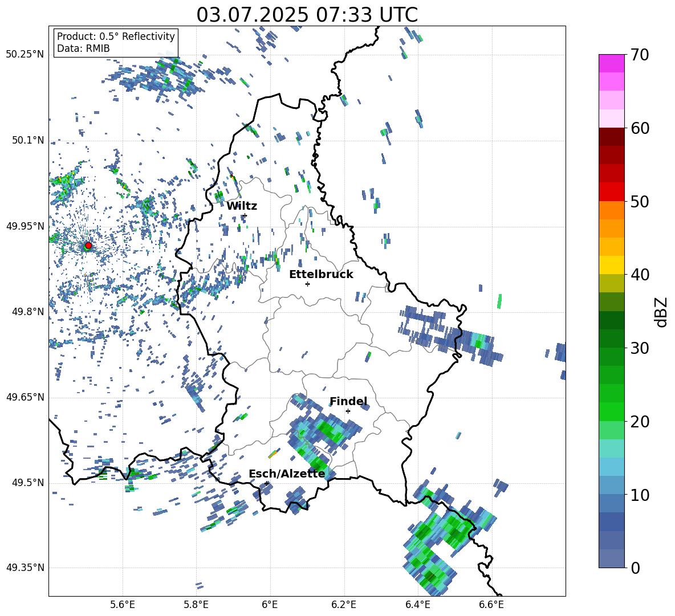Click the 49.35°N latitude label
Screen dimensions: 675x616
coord(25,568)
